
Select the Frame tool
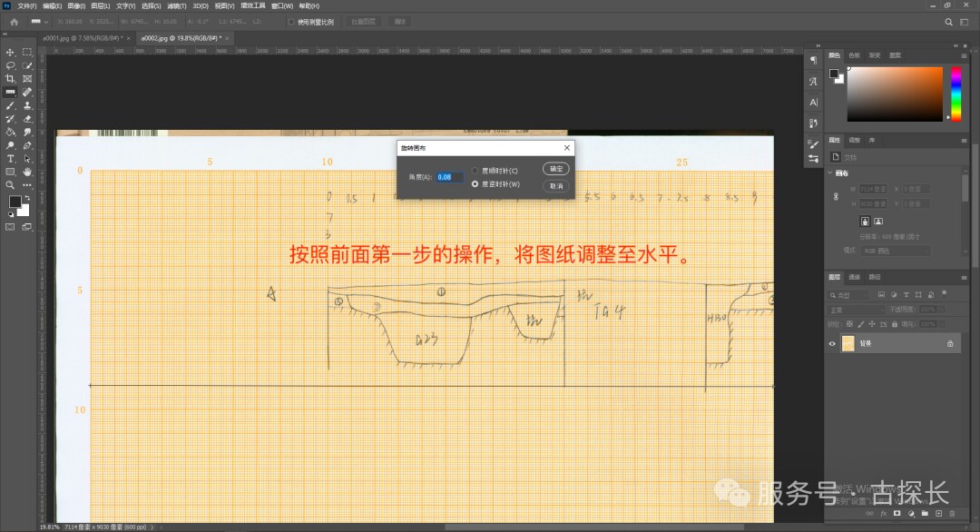click(27, 79)
